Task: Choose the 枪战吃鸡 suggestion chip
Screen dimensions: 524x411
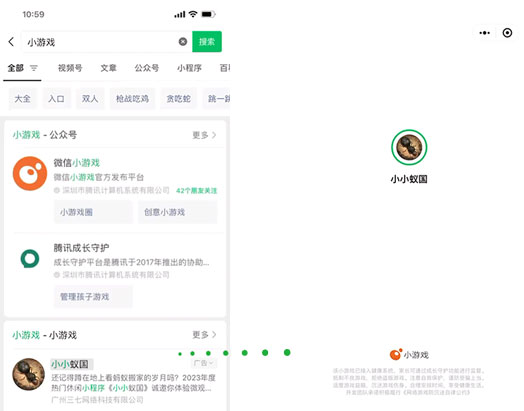Action: click(132, 99)
